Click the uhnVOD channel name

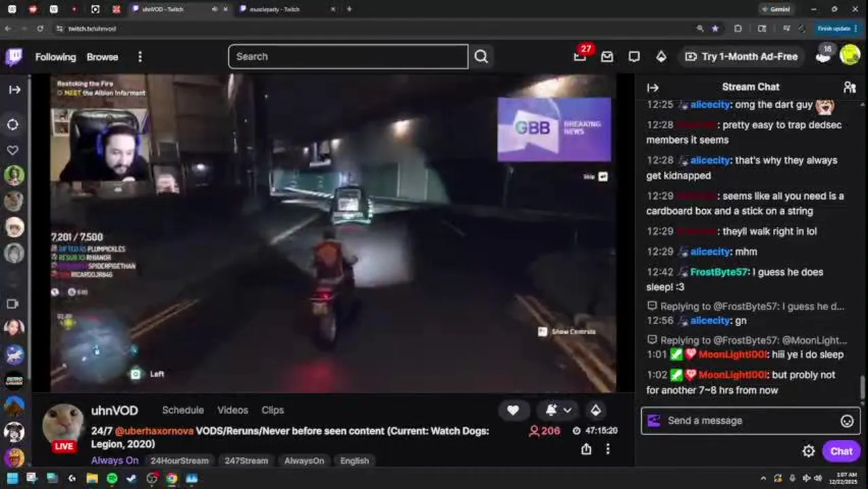point(114,410)
